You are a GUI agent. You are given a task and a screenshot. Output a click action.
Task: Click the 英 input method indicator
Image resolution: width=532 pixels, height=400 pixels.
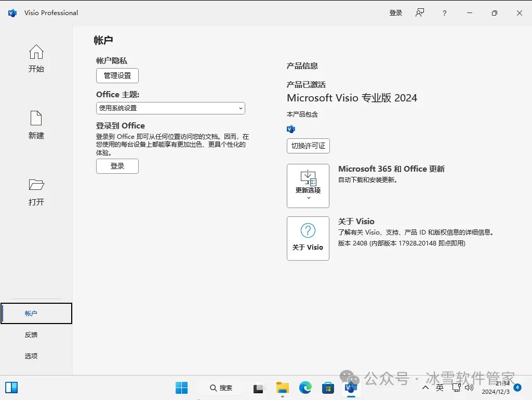tap(440, 388)
